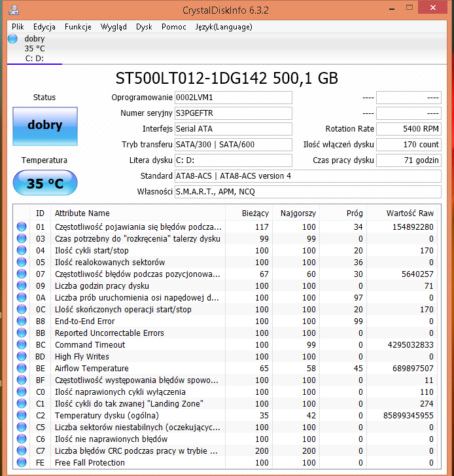Click the blue dobry status button
This screenshot has height=476, width=454.
coord(45,126)
